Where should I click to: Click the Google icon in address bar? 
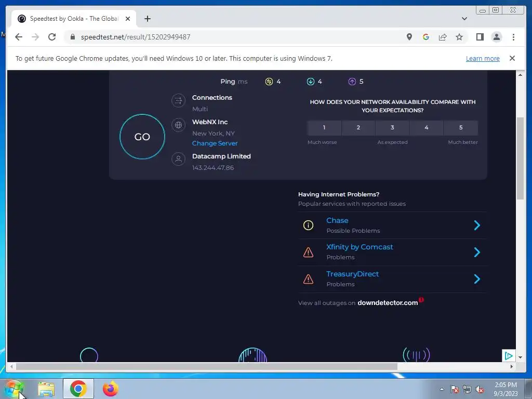pos(426,37)
